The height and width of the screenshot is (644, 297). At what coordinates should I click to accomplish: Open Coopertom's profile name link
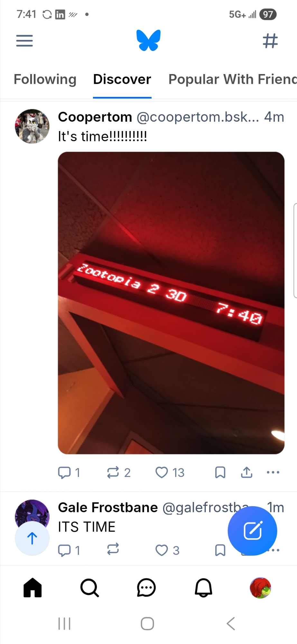95,117
